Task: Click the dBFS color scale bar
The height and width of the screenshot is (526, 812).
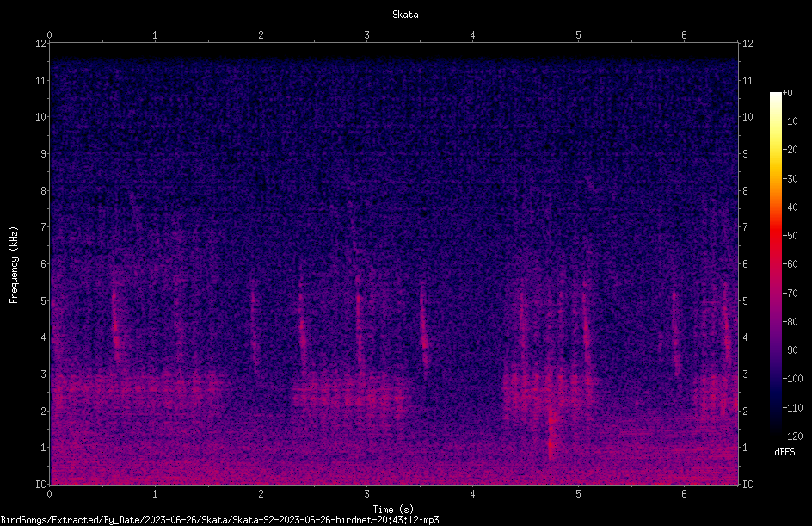Action: pos(775,263)
